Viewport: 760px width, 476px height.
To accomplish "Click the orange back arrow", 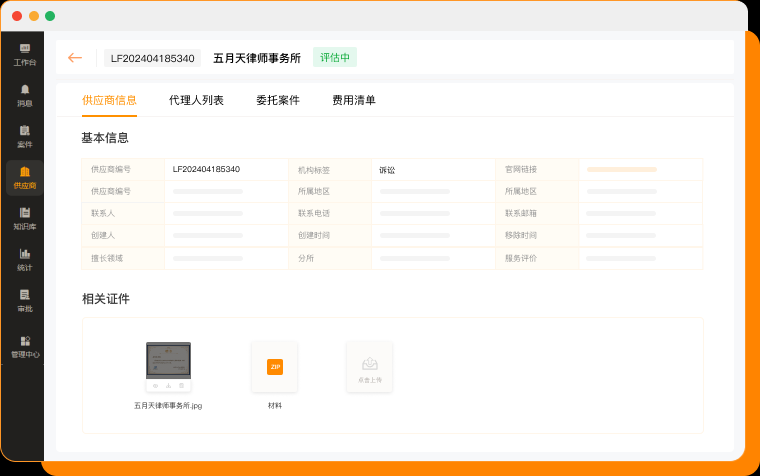I will (x=75, y=58).
